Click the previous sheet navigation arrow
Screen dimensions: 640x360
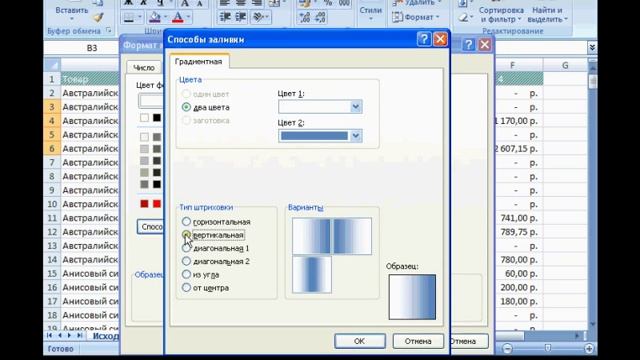tap(60, 336)
